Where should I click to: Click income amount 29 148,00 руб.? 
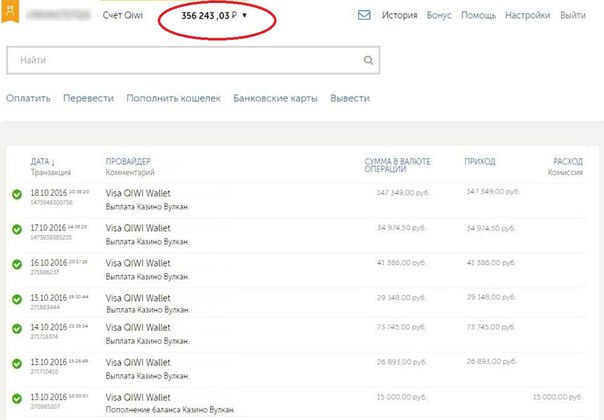pyautogui.click(x=491, y=297)
